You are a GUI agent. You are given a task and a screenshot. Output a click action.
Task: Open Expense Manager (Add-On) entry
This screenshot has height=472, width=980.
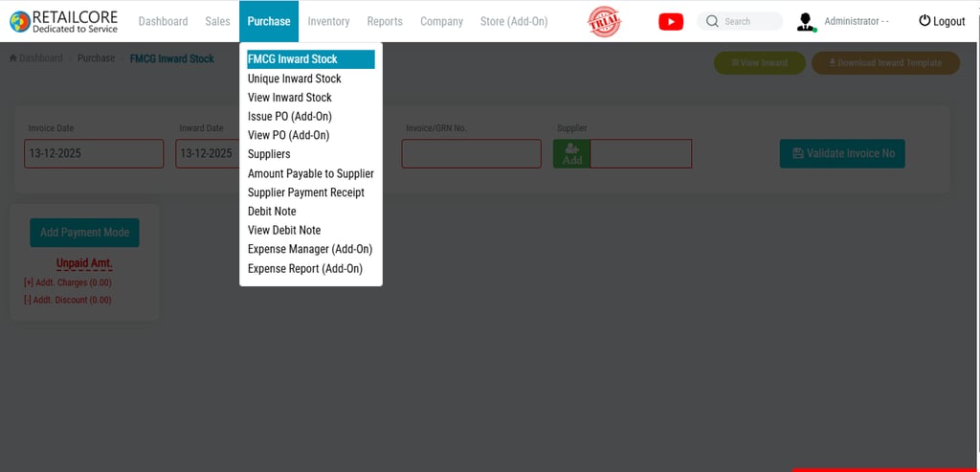pos(310,249)
